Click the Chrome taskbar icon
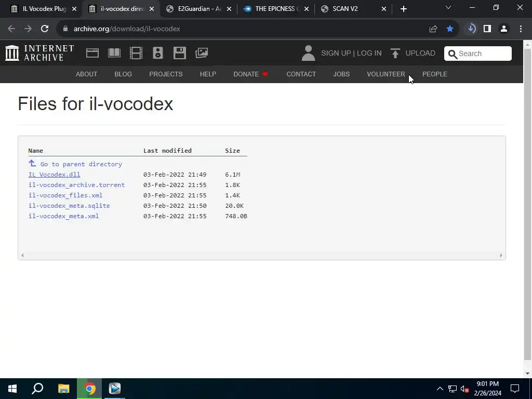The width and height of the screenshot is (532, 399). coord(89,389)
